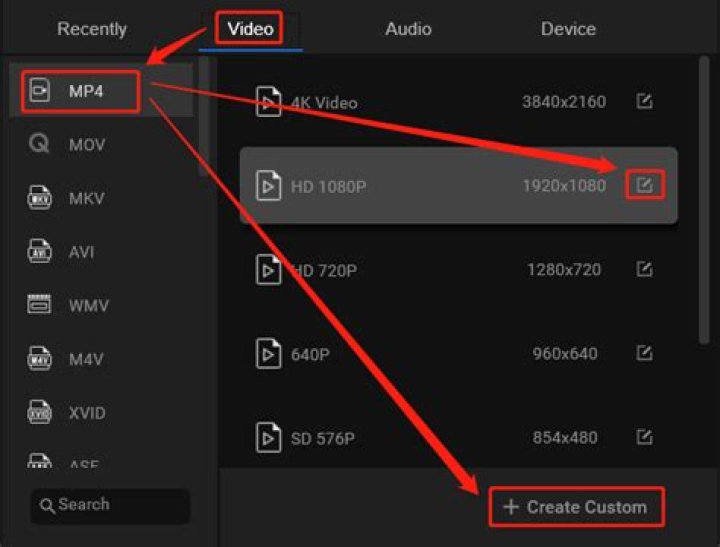Choose the M4V format label
This screenshot has height=547, width=720.
tap(86, 359)
